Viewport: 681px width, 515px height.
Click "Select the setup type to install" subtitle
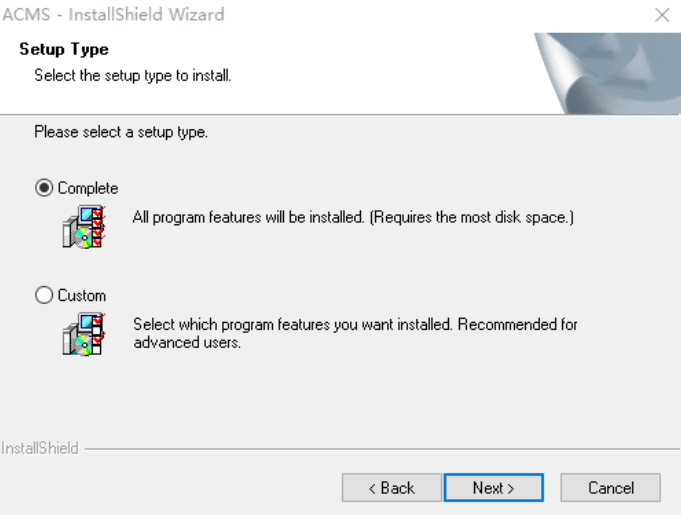[132, 76]
